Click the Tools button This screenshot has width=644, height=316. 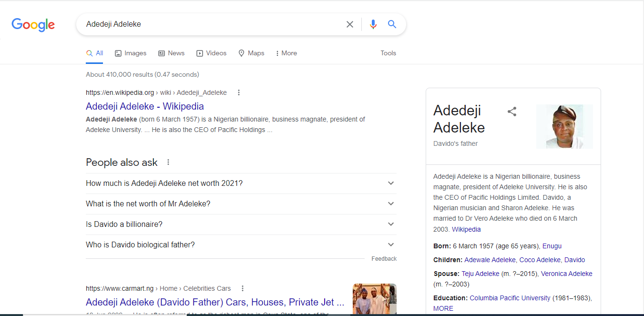tap(388, 53)
